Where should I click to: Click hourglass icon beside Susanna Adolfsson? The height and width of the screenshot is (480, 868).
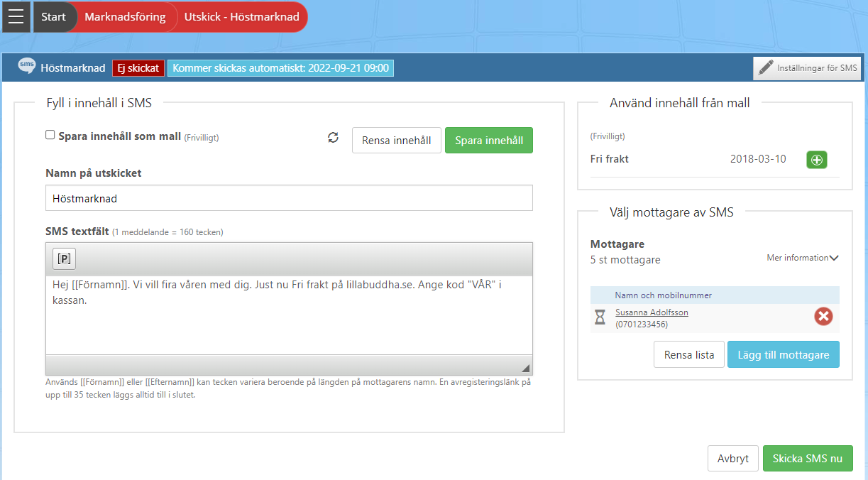click(600, 318)
